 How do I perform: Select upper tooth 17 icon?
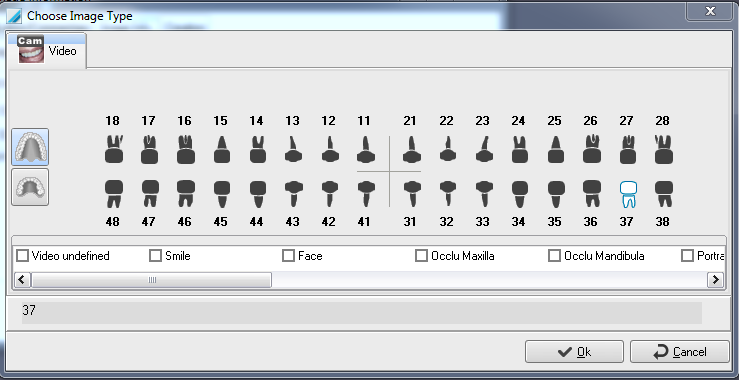(x=149, y=149)
